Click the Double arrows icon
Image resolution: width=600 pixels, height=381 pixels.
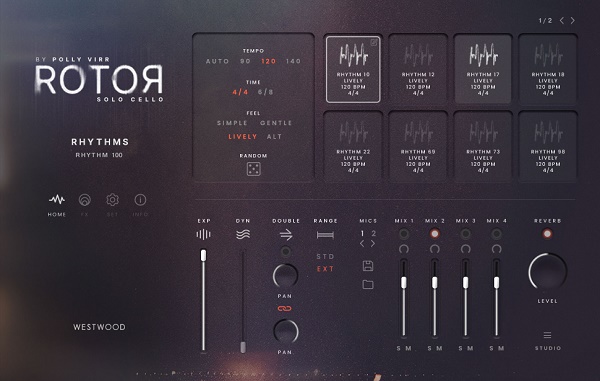[x=286, y=234]
